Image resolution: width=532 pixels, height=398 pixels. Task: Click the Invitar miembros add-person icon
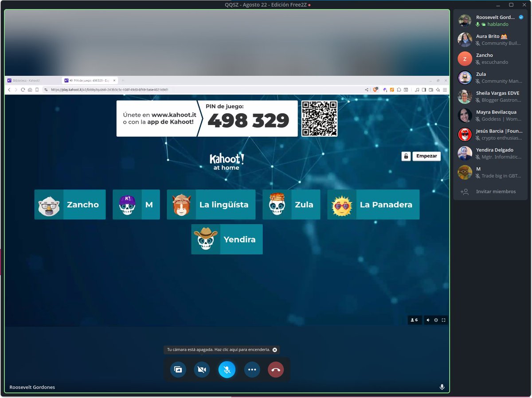coord(465,191)
